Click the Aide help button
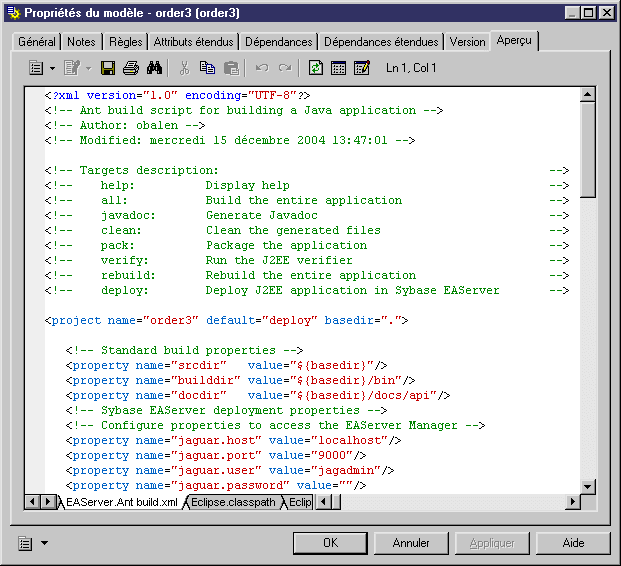621x566 pixels. 573,543
